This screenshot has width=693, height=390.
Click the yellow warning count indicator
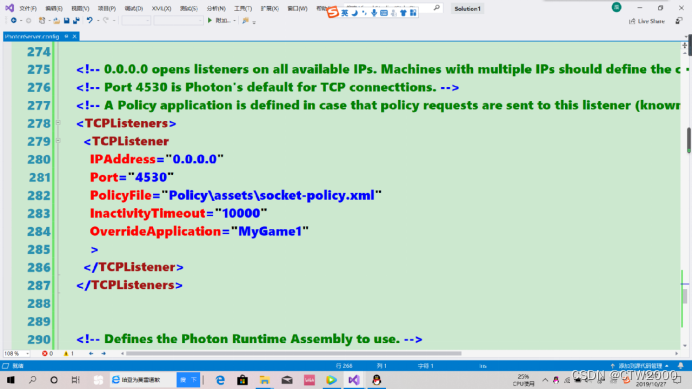coord(69,353)
